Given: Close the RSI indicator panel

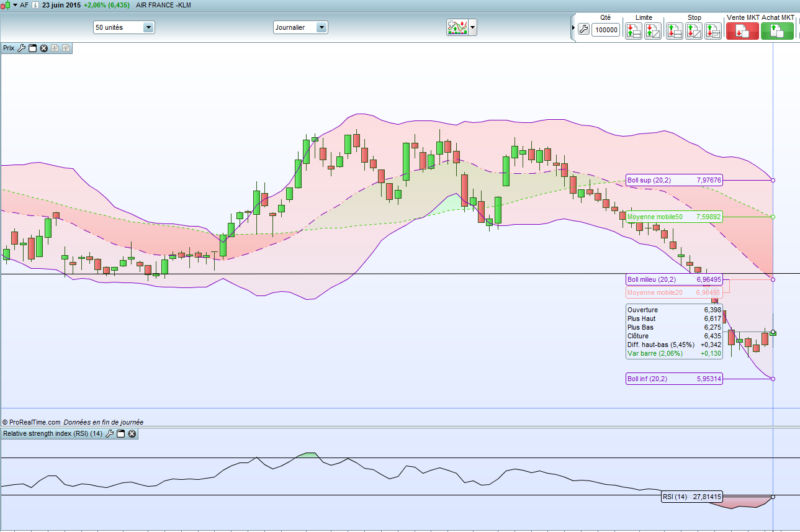Looking at the screenshot, I should pos(132,434).
